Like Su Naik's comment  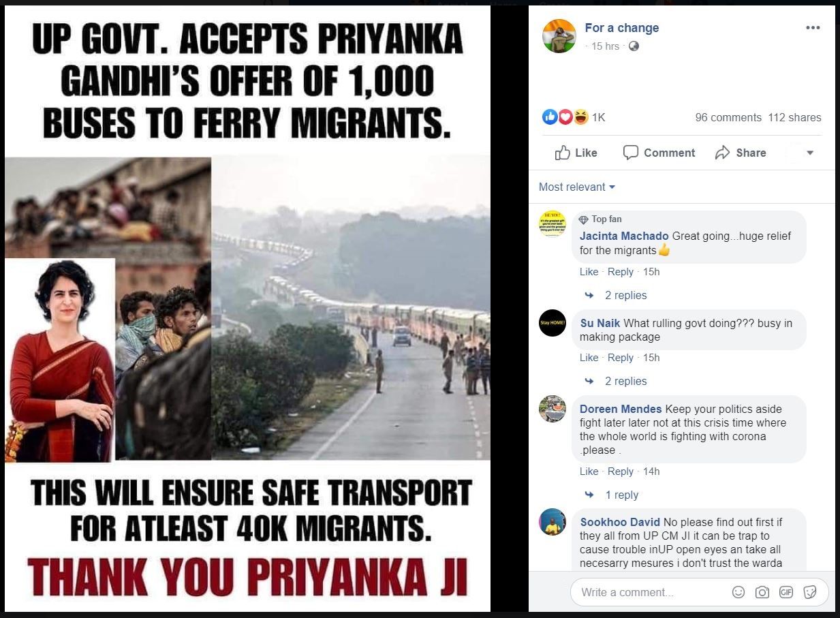click(x=589, y=358)
